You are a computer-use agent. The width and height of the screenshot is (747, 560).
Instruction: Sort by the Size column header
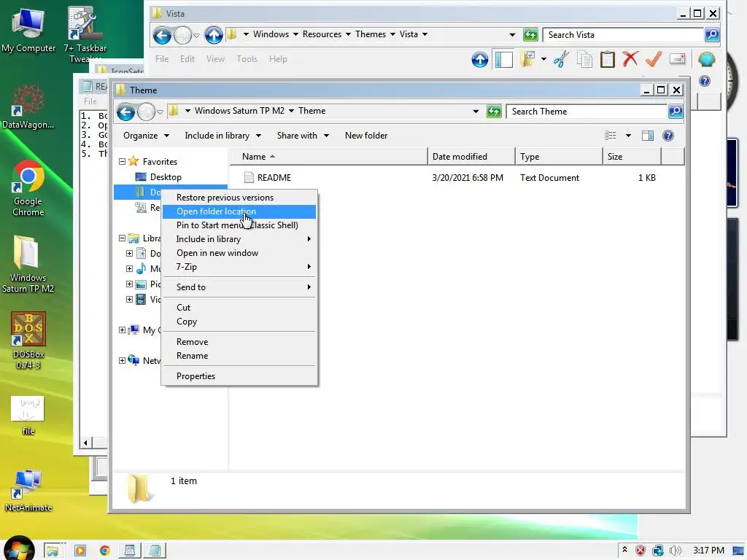632,157
